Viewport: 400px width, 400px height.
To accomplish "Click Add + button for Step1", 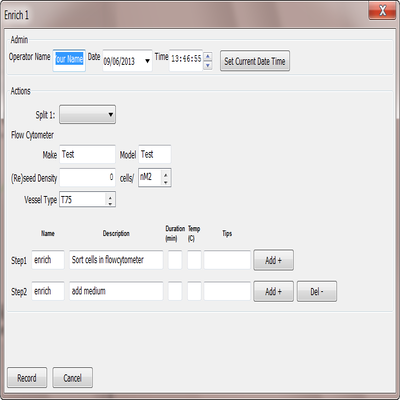I will click(273, 260).
